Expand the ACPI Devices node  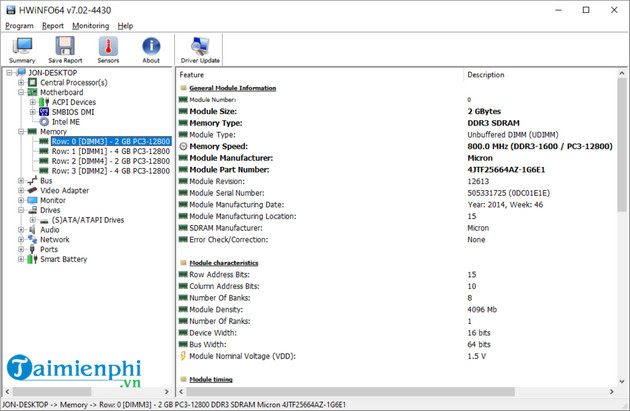click(x=33, y=102)
